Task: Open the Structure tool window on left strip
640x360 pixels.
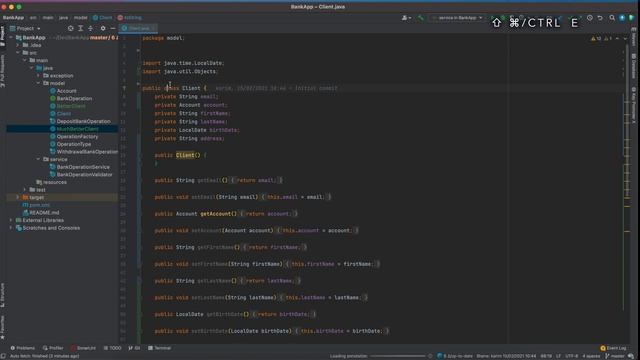Action: pos(2,295)
